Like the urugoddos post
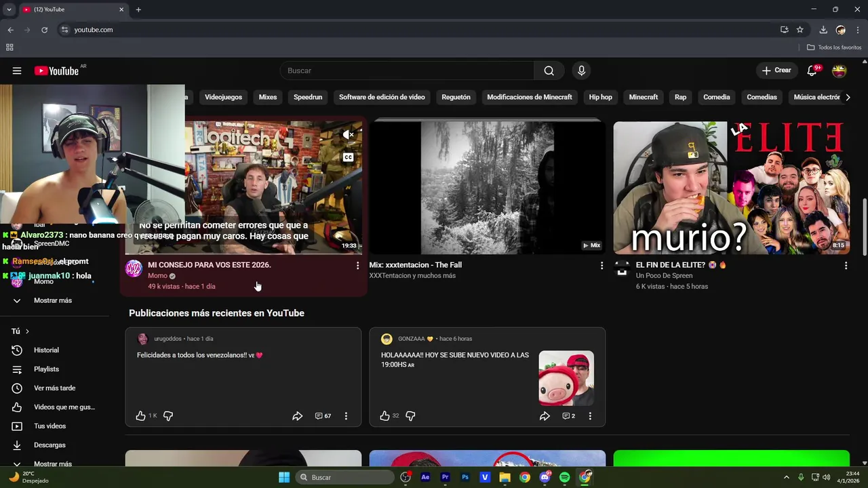 [141, 415]
